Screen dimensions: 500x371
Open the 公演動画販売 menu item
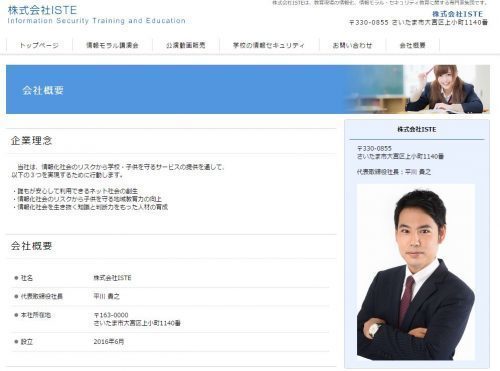click(x=186, y=45)
